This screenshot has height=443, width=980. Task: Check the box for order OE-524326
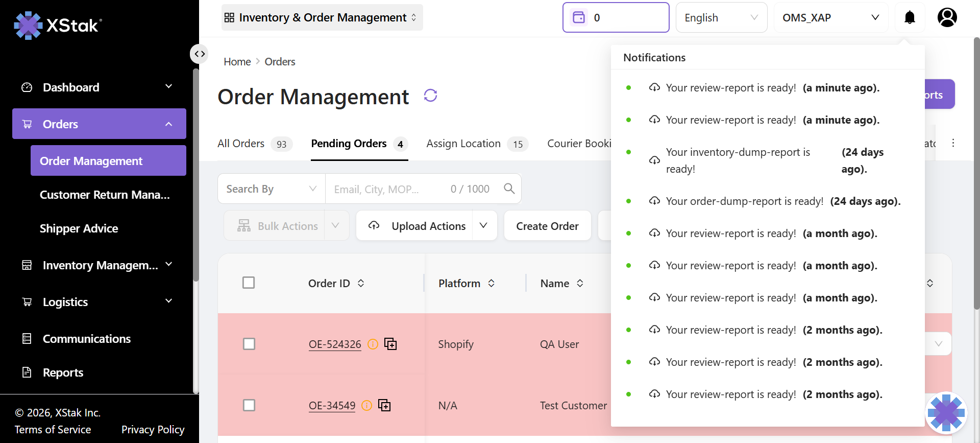(x=249, y=344)
